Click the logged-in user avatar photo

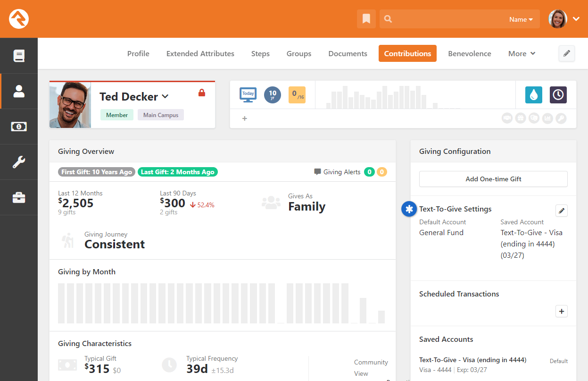tap(558, 19)
